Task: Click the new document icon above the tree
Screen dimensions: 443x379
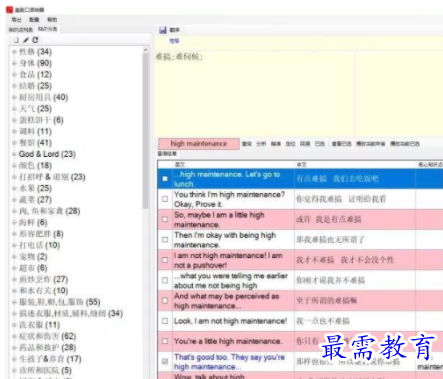Action: [16, 40]
